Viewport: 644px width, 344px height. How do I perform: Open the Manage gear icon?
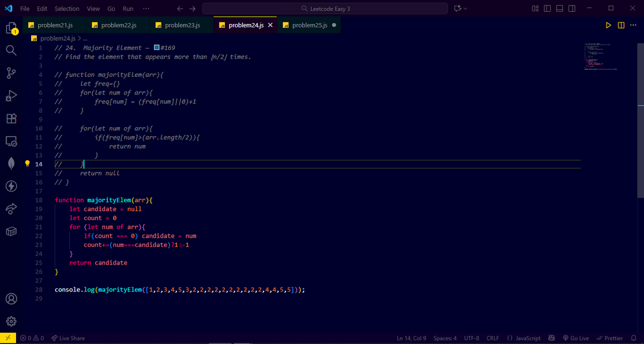(12, 321)
